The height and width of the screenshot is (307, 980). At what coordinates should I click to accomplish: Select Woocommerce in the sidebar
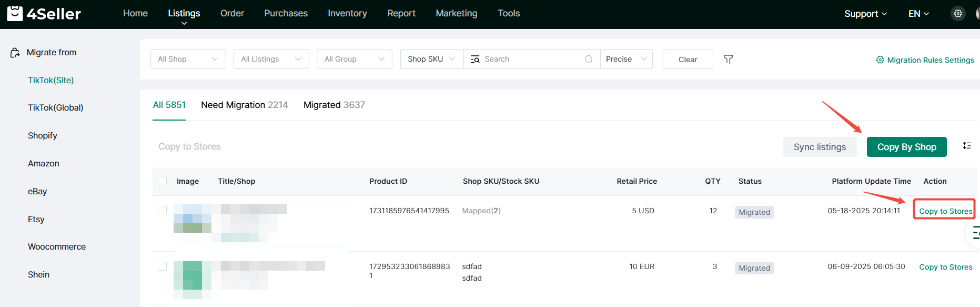(x=57, y=246)
